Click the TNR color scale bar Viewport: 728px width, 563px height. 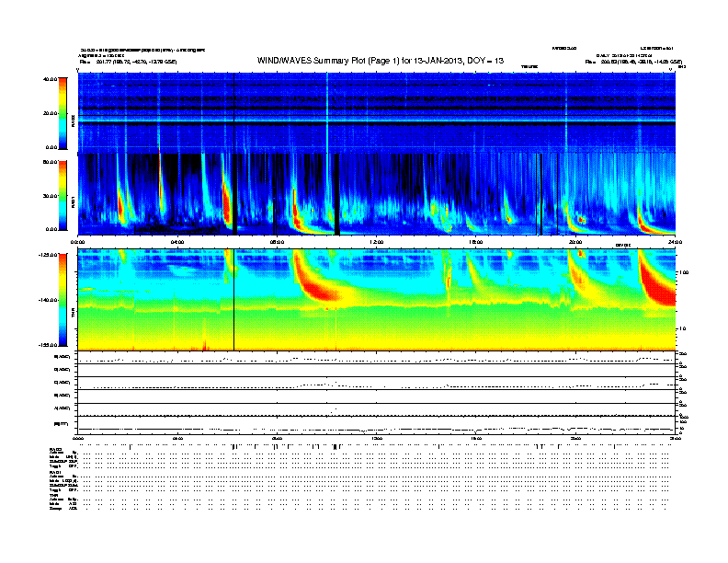tap(63, 300)
